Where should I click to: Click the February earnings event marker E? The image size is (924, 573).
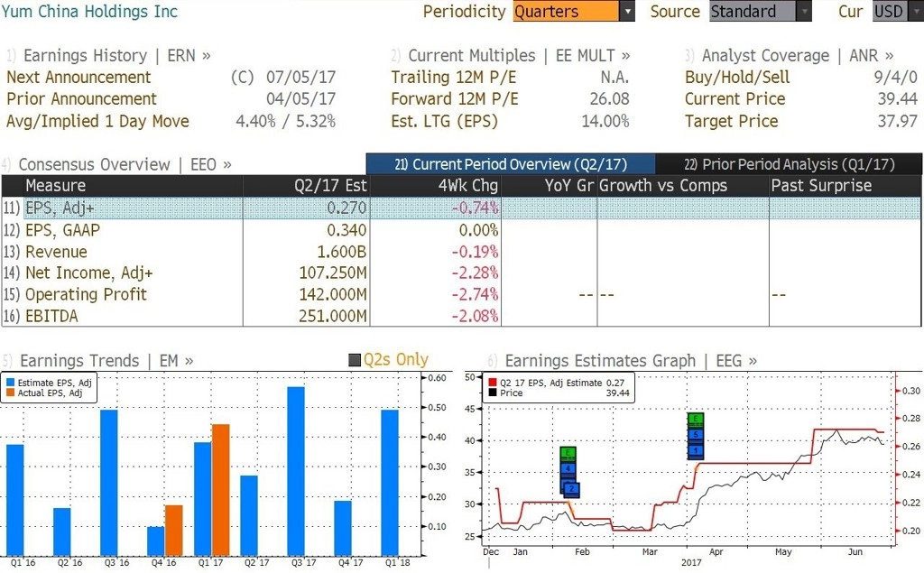(568, 453)
